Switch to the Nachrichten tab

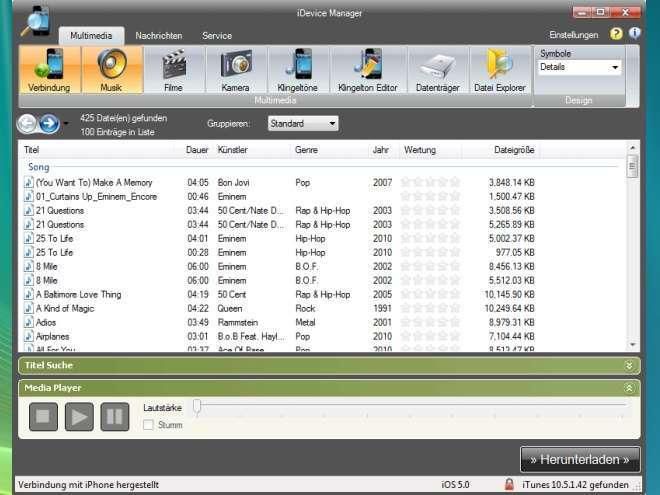(x=159, y=36)
